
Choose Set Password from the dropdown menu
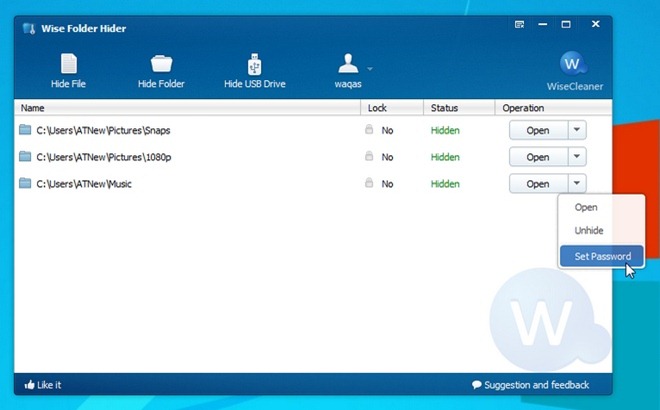tap(601, 256)
